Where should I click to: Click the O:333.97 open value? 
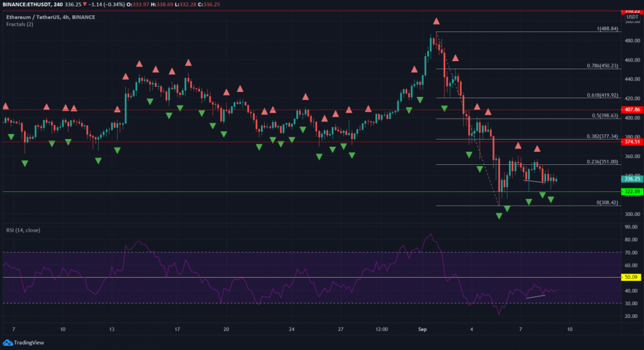[x=138, y=4]
